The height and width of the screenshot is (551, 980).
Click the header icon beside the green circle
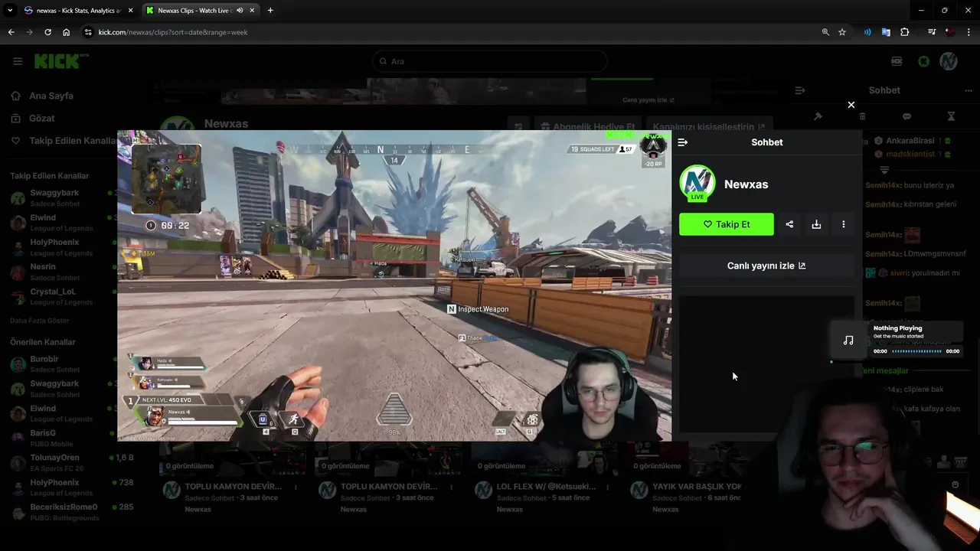(x=897, y=61)
